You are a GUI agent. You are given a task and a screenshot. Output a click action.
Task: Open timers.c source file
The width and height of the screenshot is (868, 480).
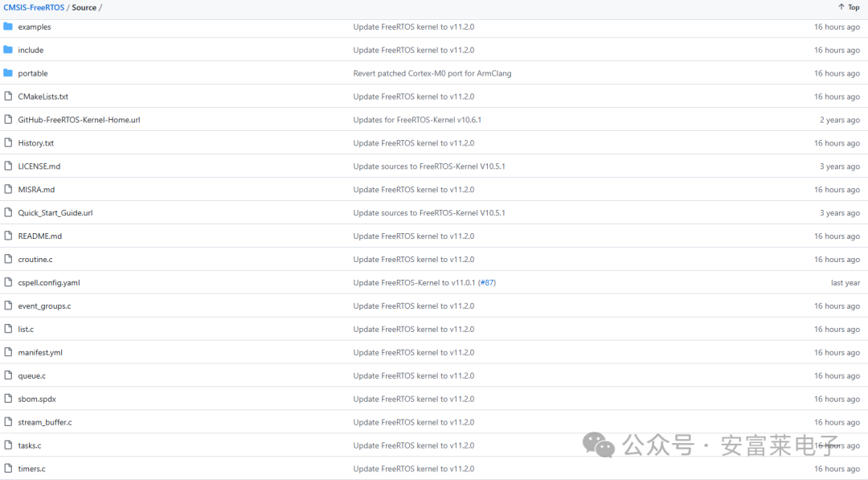(31, 469)
